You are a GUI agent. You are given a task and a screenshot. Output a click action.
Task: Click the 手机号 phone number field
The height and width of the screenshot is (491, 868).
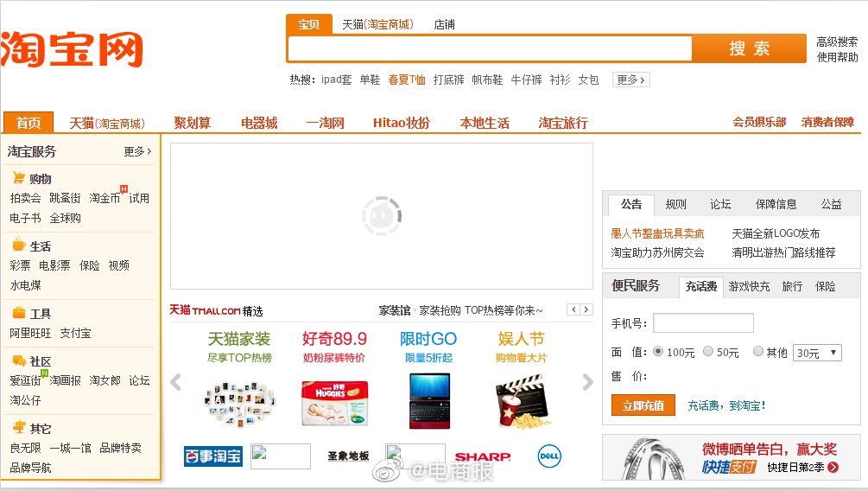click(703, 322)
